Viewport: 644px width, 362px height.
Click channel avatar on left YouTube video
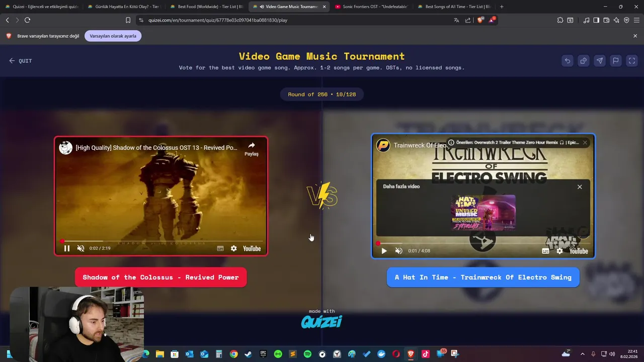click(x=65, y=148)
